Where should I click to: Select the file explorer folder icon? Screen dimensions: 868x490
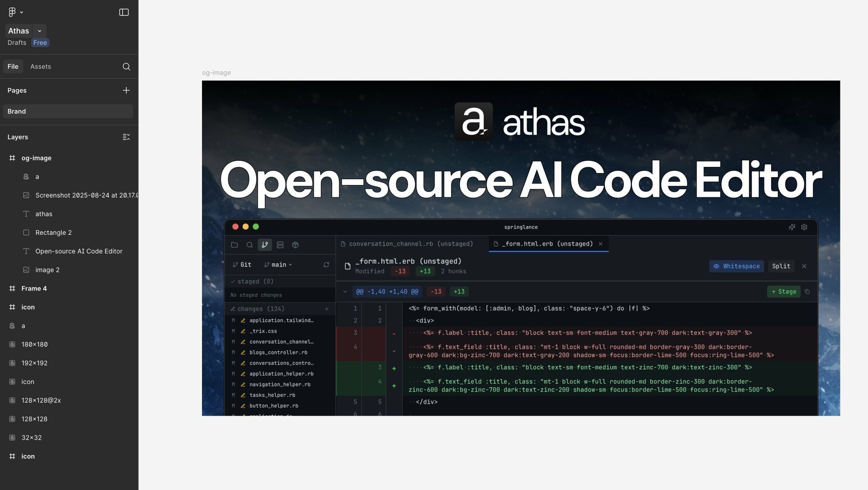[235, 245]
